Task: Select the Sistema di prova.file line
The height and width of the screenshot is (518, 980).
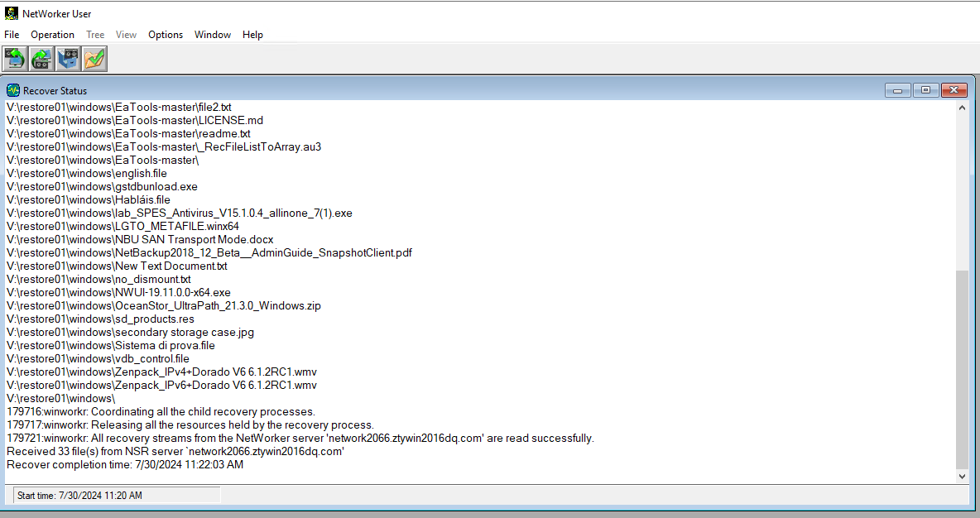Action: pyautogui.click(x=111, y=346)
